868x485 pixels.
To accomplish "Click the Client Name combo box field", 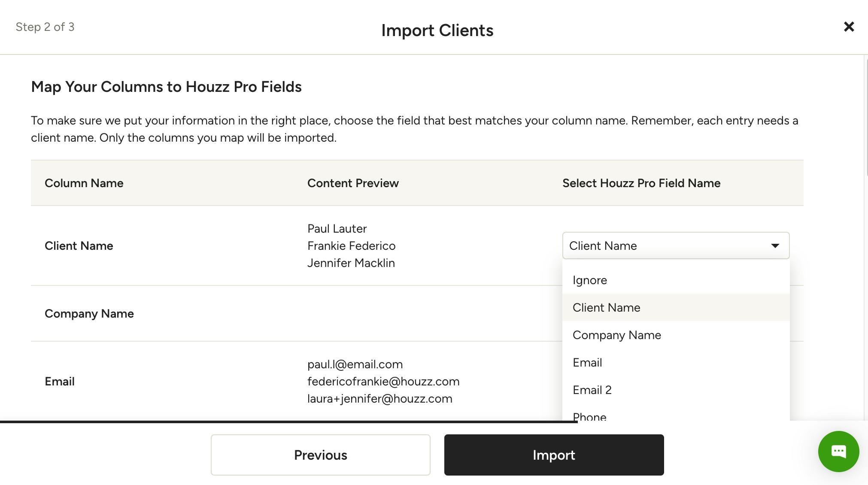I will 665,246.
